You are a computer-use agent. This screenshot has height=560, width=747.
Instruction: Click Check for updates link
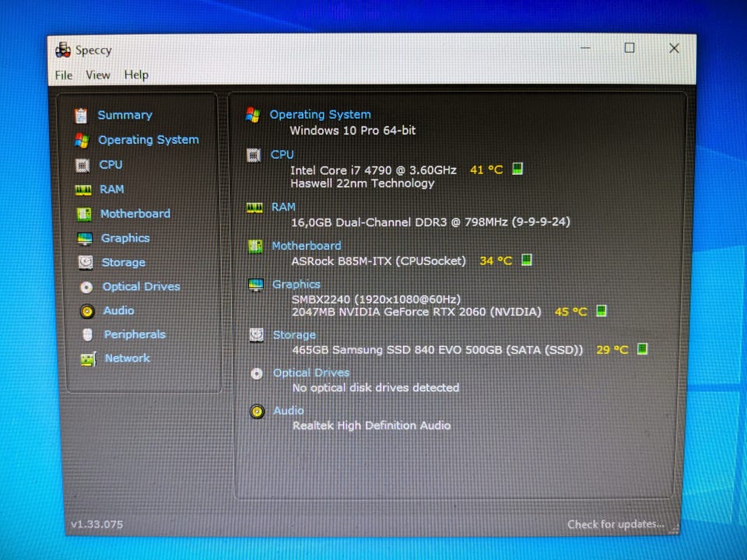(615, 524)
